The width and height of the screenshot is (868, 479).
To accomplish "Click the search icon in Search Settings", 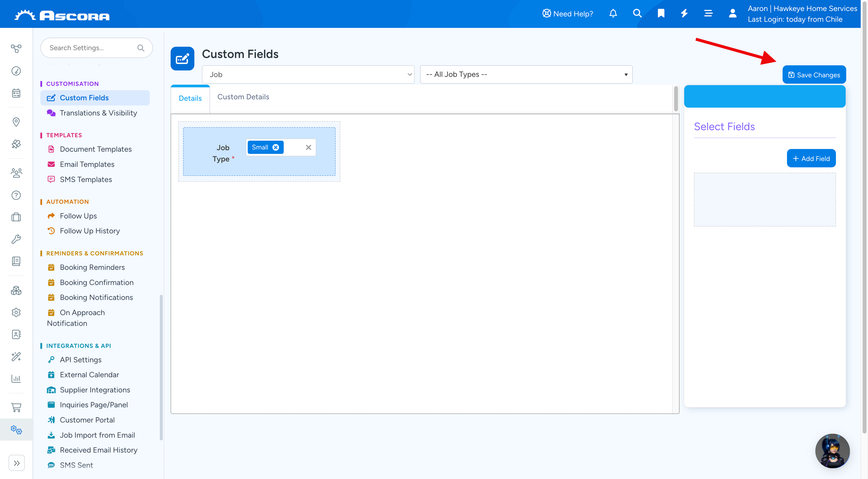I will pos(141,48).
